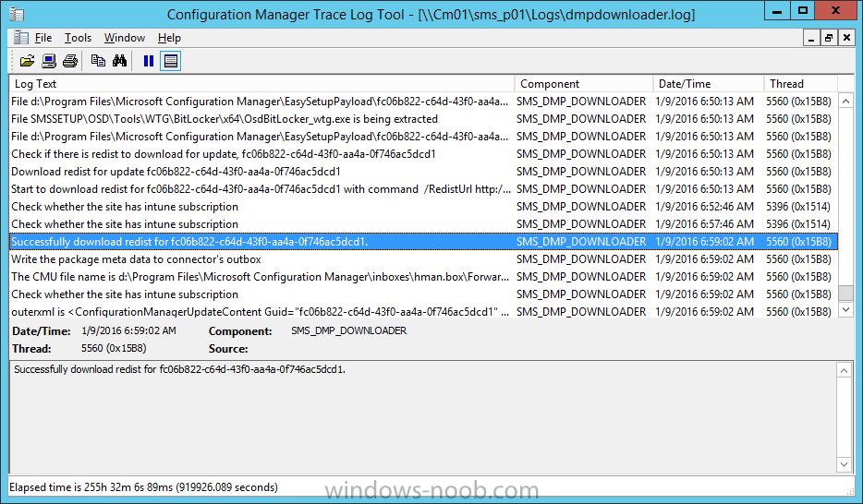The image size is (863, 504).
Task: Select the intune subscription row at 6:57:46 AM
Action: [423, 224]
